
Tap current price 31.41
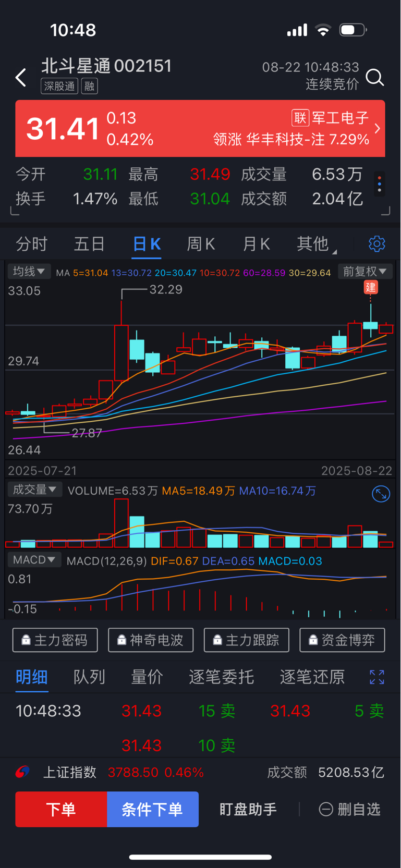63,129
